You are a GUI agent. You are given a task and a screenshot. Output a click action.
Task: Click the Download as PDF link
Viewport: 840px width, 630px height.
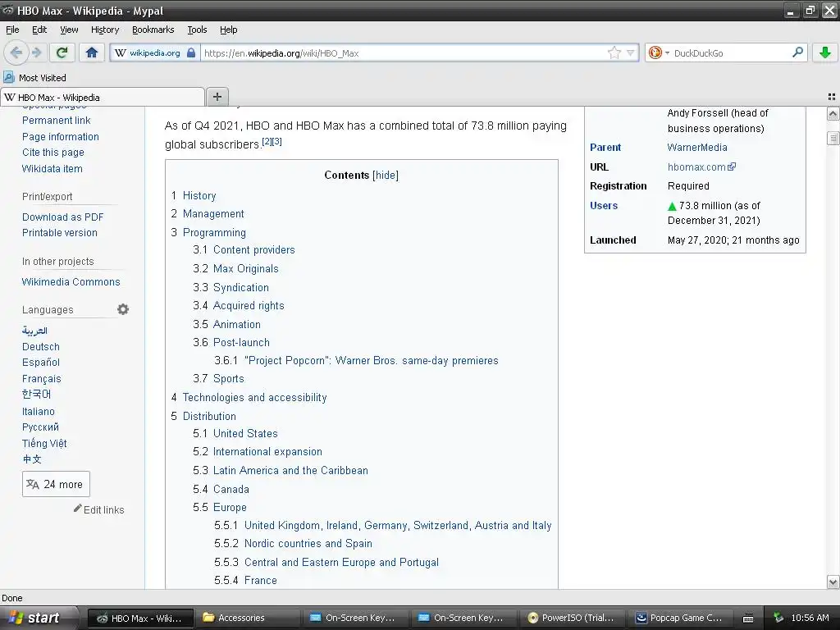click(62, 217)
